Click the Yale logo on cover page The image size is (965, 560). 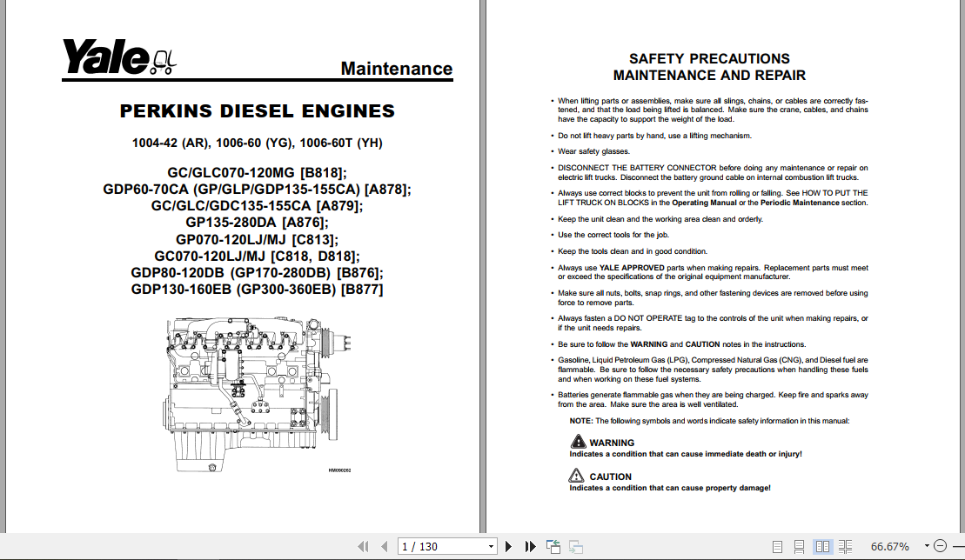pyautogui.click(x=119, y=57)
